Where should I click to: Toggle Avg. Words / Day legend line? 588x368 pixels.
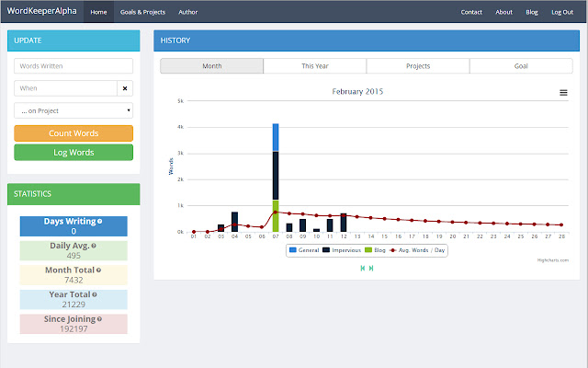[x=419, y=250]
